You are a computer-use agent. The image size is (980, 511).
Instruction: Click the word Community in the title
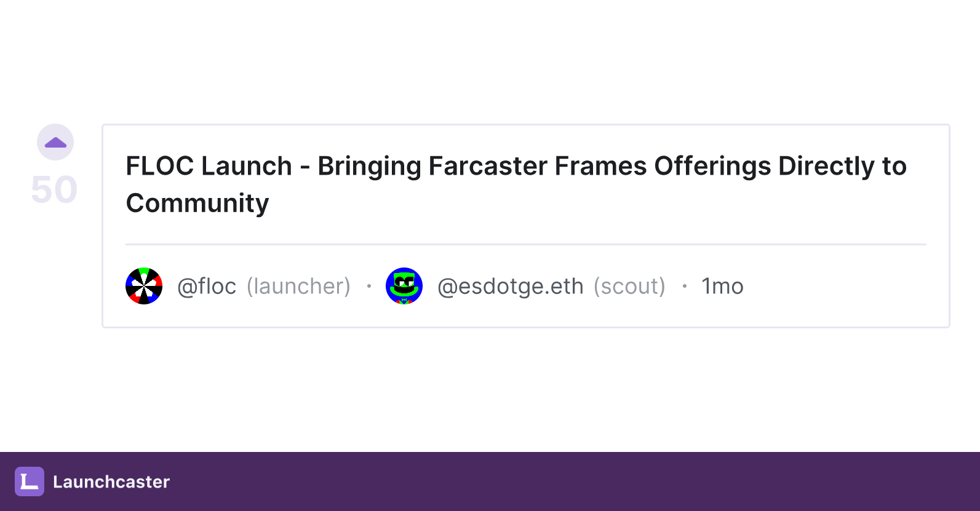click(x=197, y=204)
